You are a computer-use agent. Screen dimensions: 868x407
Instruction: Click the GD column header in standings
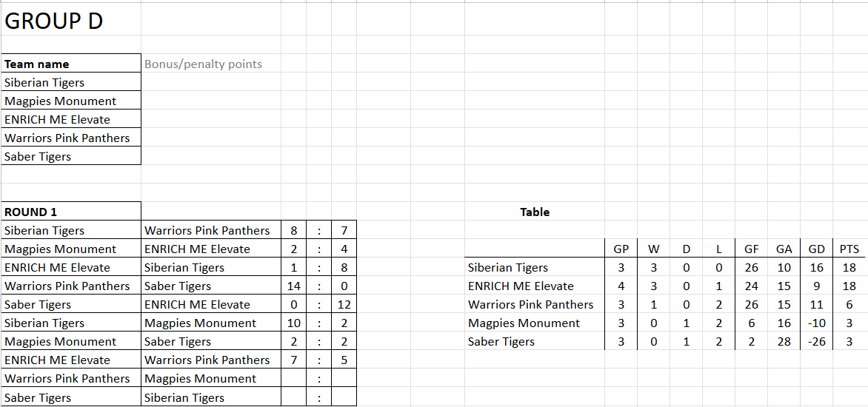click(816, 249)
